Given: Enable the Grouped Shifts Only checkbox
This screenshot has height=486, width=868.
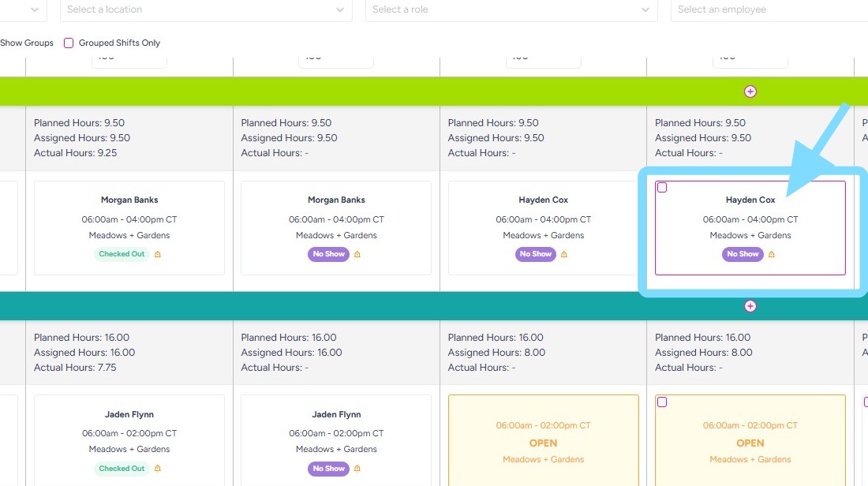Looking at the screenshot, I should coord(69,43).
